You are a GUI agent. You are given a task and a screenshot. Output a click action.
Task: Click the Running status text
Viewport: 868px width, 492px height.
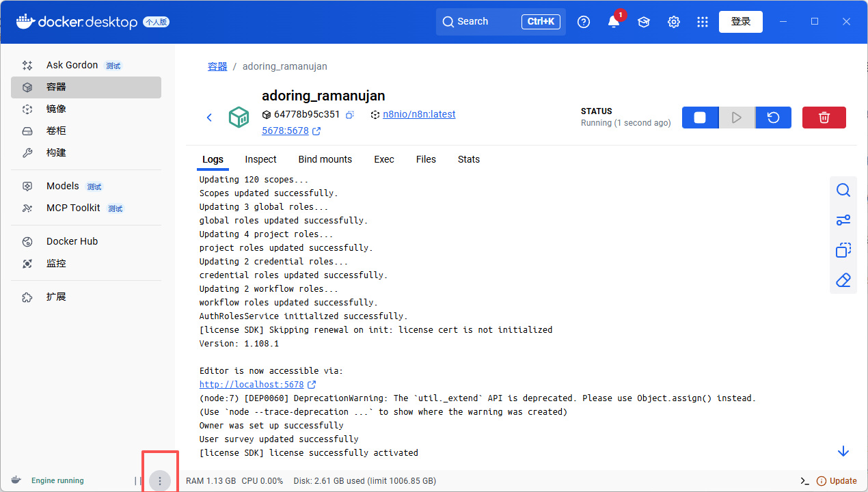(x=625, y=123)
